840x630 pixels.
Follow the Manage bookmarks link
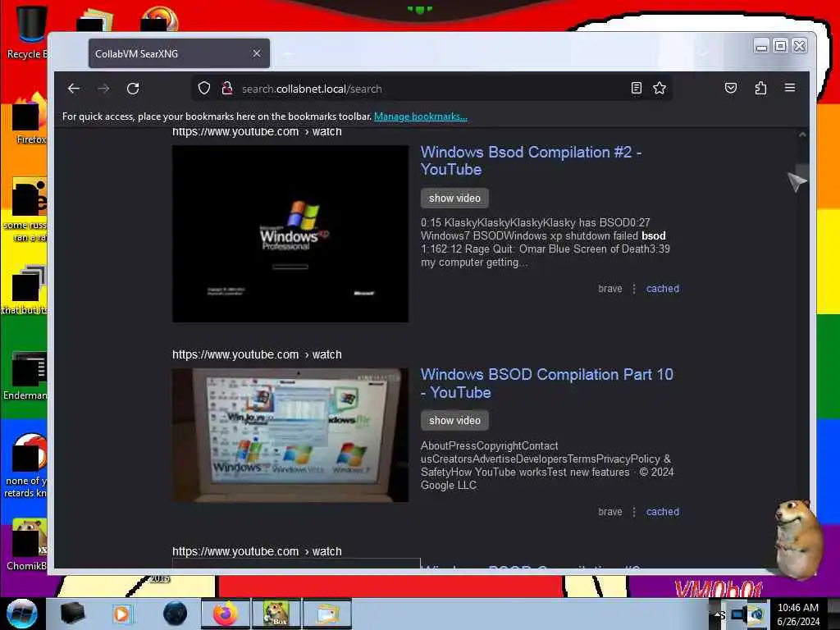pos(421,116)
